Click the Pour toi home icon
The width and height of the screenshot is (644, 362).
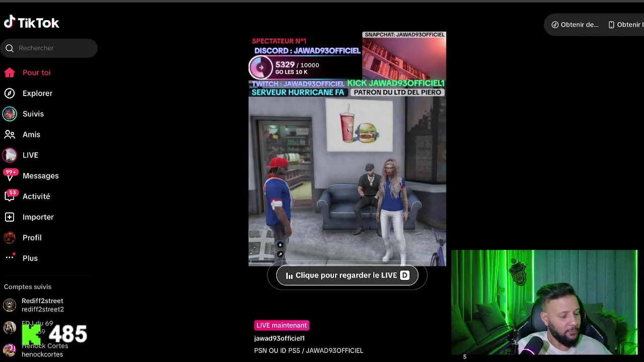10,72
